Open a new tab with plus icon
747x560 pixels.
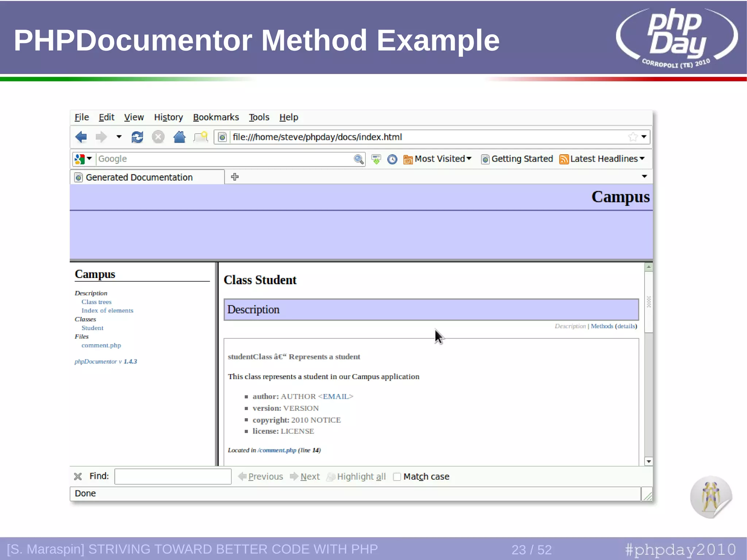[235, 177]
